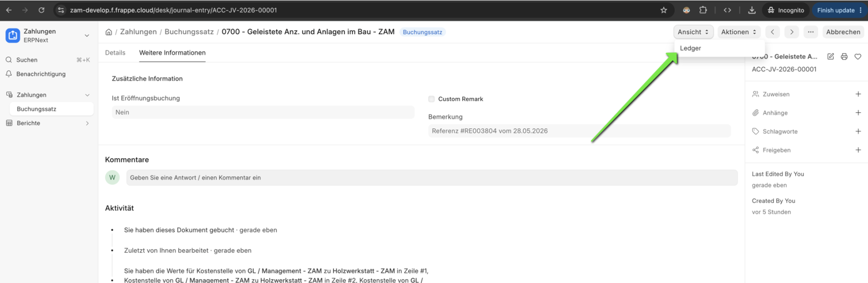Viewport: 868px width, 283px height.
Task: Toggle the Custom Remark checkbox
Action: (431, 99)
